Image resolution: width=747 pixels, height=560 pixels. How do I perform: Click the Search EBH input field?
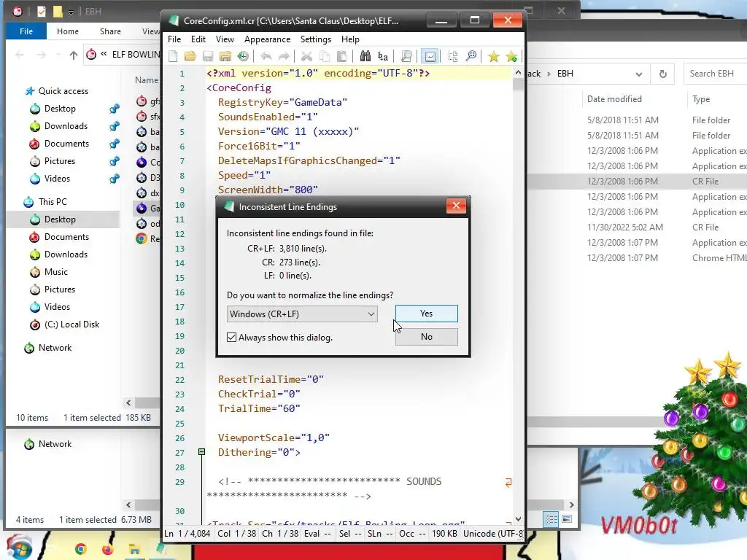click(716, 74)
